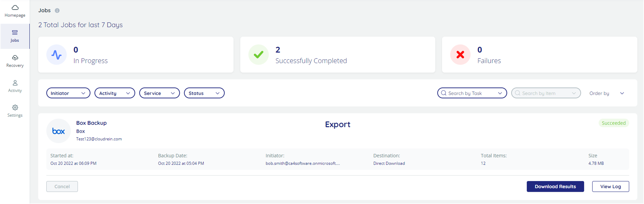Image resolution: width=644 pixels, height=204 pixels.
Task: Open the Search by Task combo box
Action: coord(472,93)
